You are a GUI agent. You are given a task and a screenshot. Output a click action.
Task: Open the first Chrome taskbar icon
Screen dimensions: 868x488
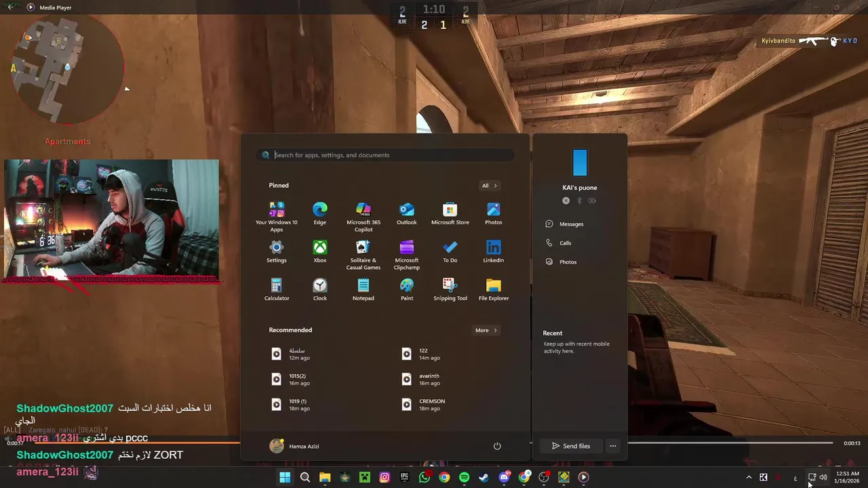tap(444, 477)
